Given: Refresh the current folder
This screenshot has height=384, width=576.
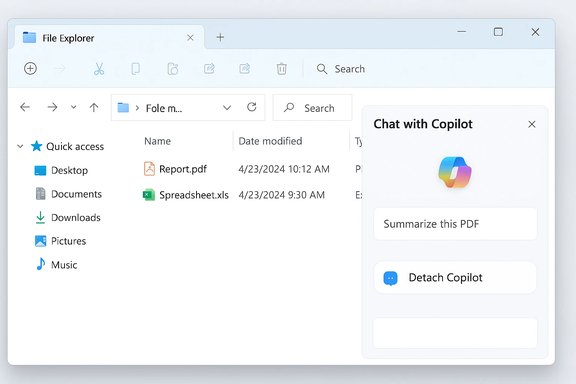Looking at the screenshot, I should (252, 107).
